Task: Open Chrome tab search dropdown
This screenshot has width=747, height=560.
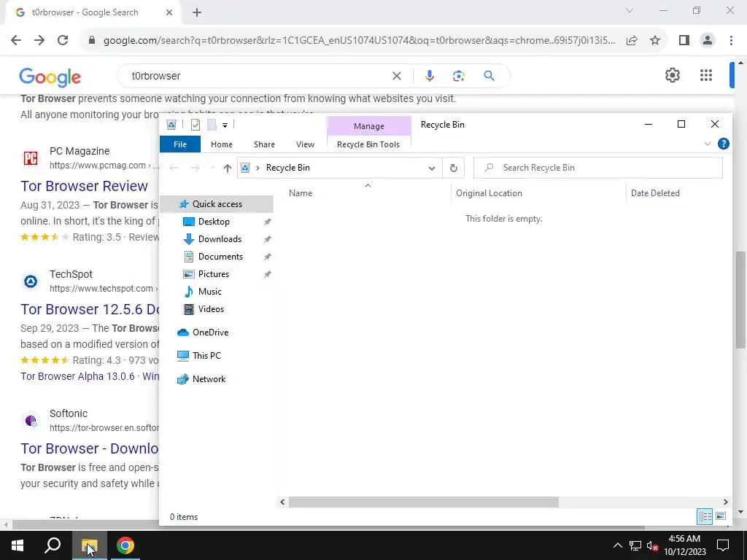Action: coord(630,10)
